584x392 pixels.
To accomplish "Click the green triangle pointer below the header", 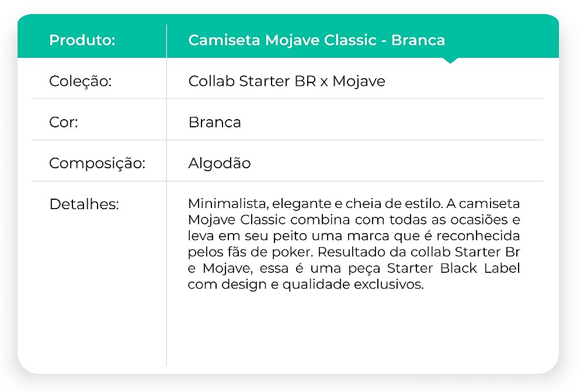I will 450,60.
